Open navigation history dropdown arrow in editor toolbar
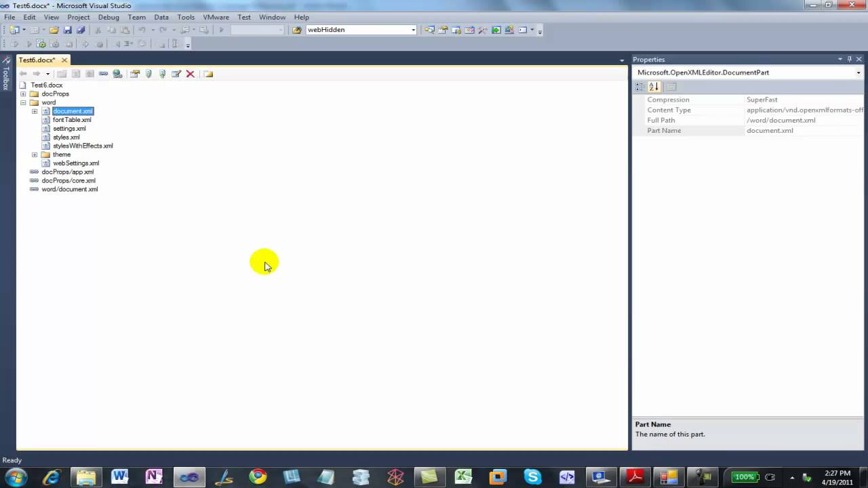Image resolution: width=868 pixels, height=488 pixels. click(x=47, y=74)
